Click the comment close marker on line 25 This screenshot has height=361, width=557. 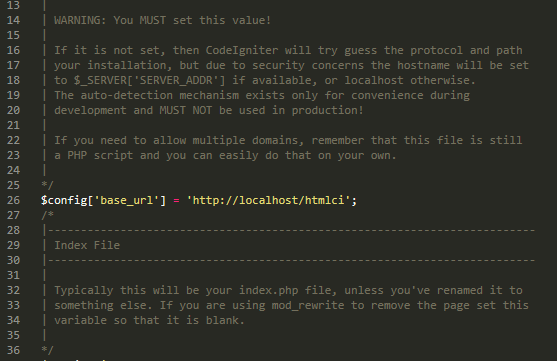pyautogui.click(x=47, y=185)
